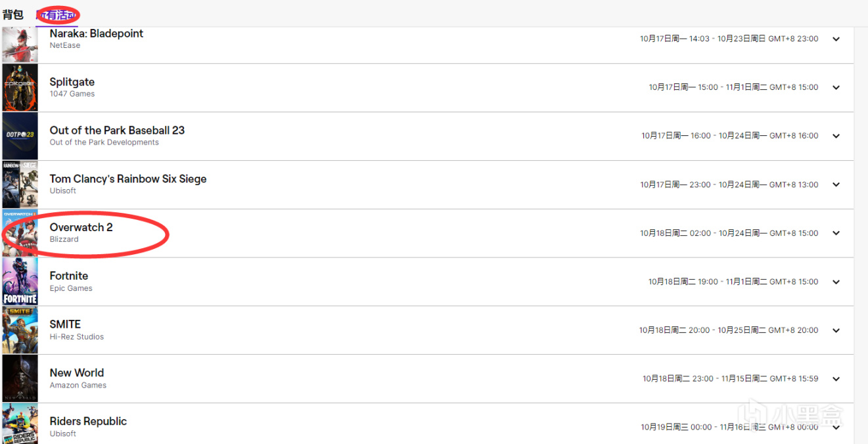Click the Riders Republic cover thumbnail
Screen dimensions: 868x444
20,424
